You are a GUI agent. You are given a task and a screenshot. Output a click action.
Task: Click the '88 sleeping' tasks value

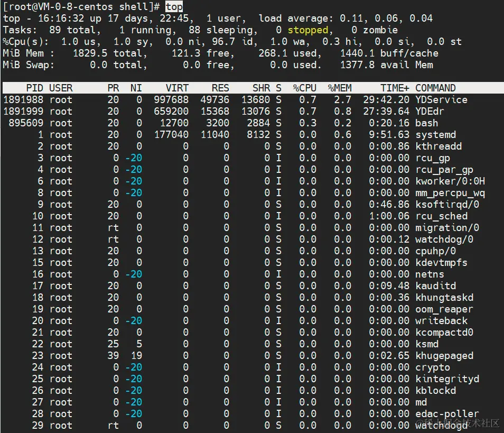[220, 30]
